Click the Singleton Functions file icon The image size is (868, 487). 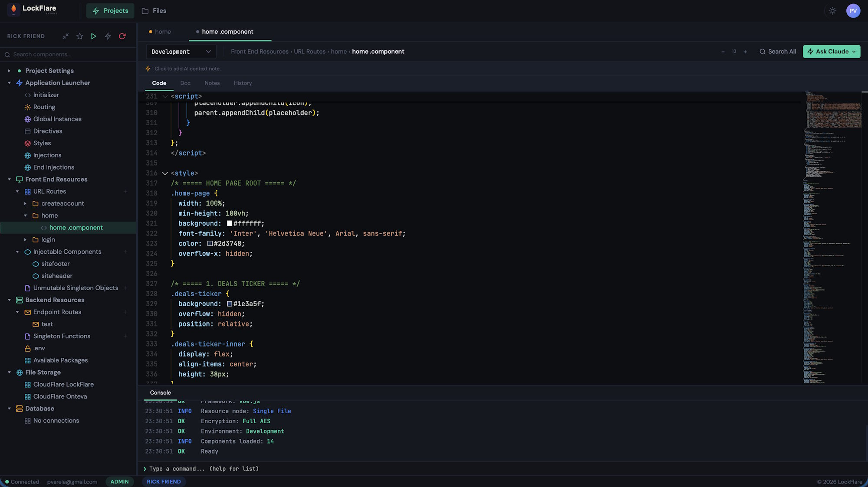[x=27, y=336]
